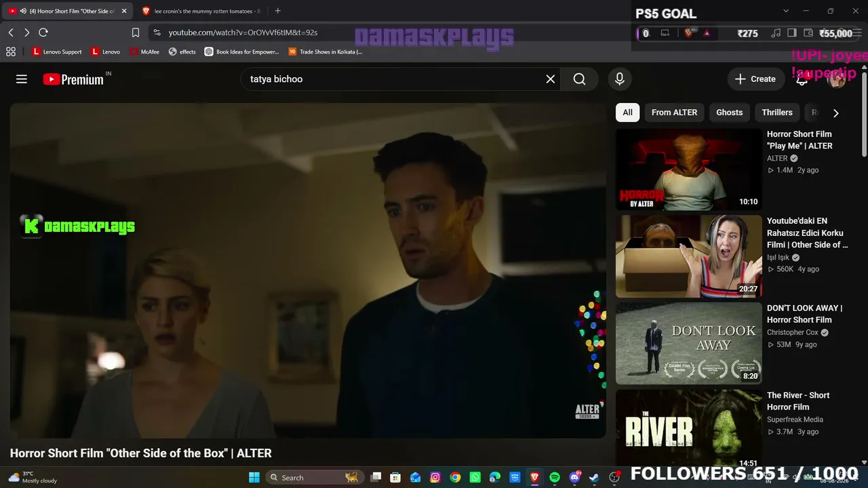
Task: Open the YouTube account avatar menu
Action: click(837, 79)
